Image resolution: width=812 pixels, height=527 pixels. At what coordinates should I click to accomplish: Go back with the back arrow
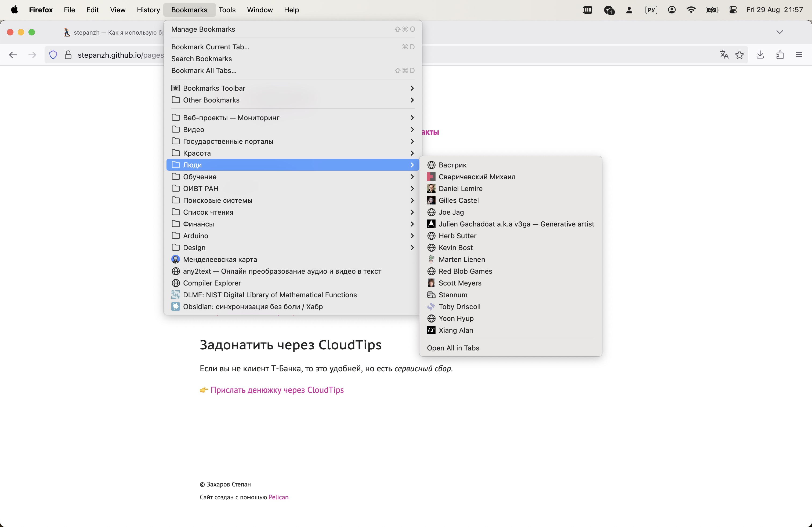pyautogui.click(x=13, y=55)
